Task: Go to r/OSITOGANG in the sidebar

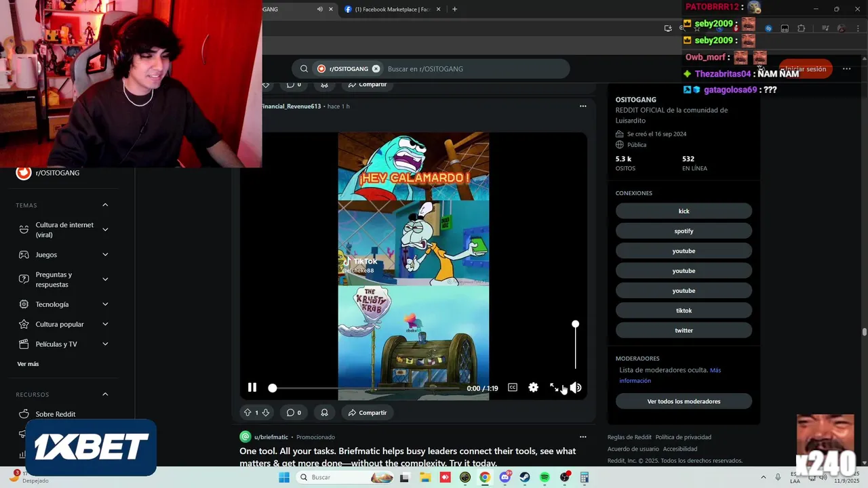Action: 58,173
